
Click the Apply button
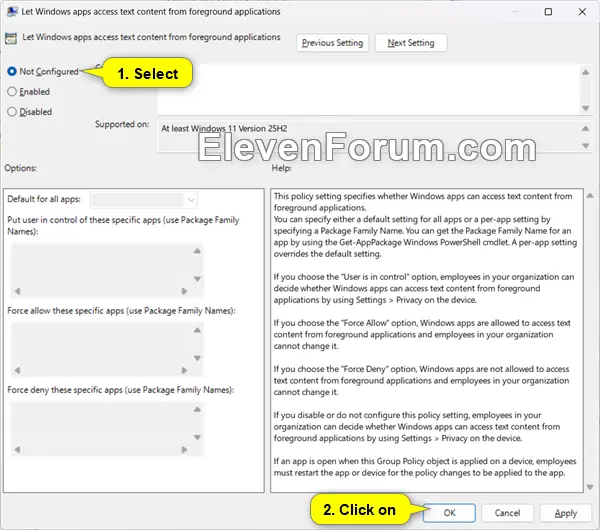tap(565, 513)
